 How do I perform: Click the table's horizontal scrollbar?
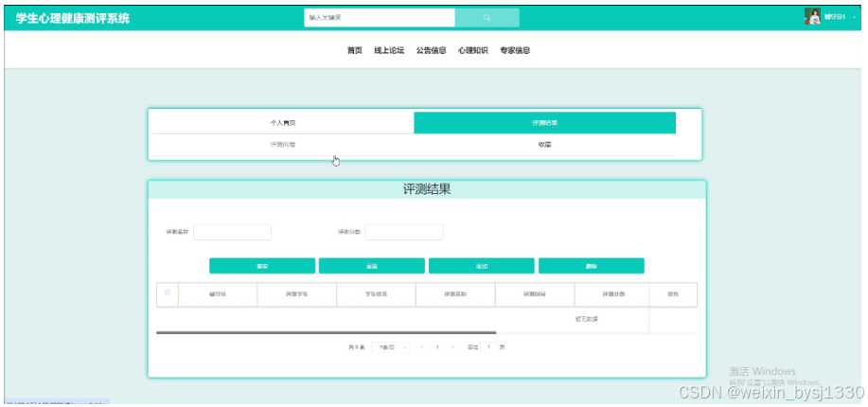pyautogui.click(x=326, y=333)
